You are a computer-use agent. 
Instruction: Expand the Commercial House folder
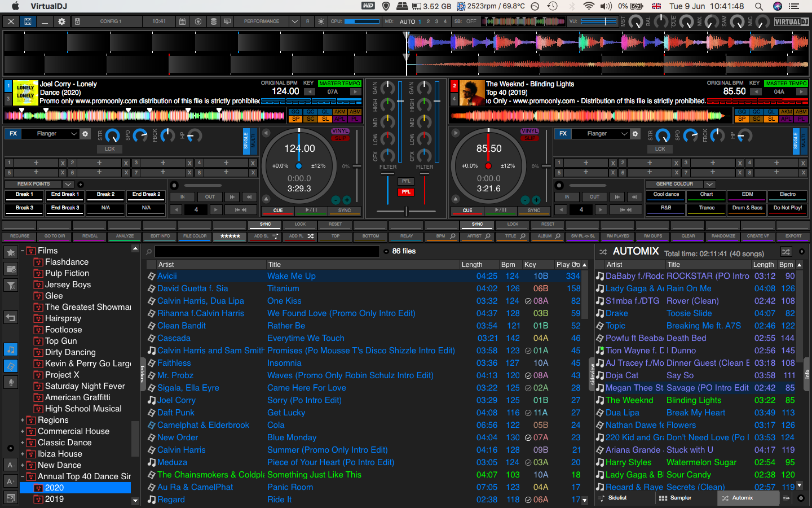[23, 431]
